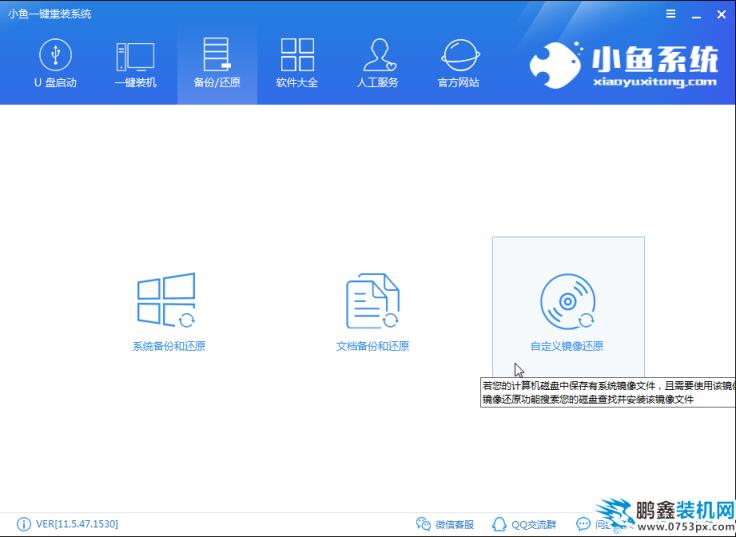The image size is (736, 537).
Task: Open 微信客服 WeChat support
Action: point(445,524)
